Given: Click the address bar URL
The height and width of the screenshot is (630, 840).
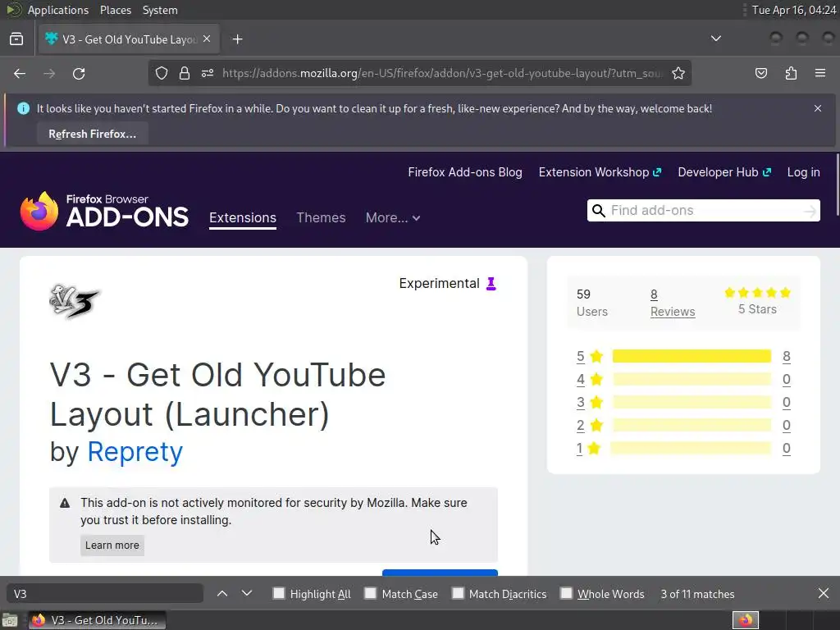Looking at the screenshot, I should point(442,73).
